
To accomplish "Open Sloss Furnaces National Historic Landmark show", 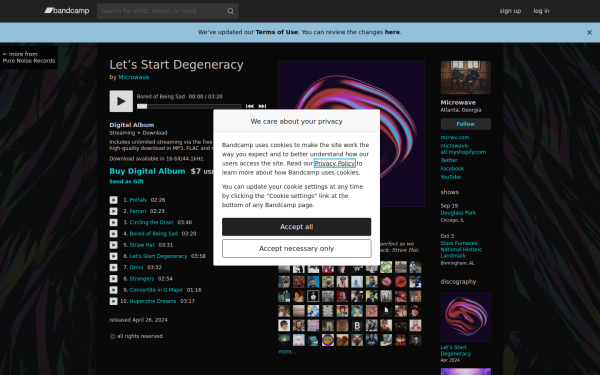I will pyautogui.click(x=461, y=249).
